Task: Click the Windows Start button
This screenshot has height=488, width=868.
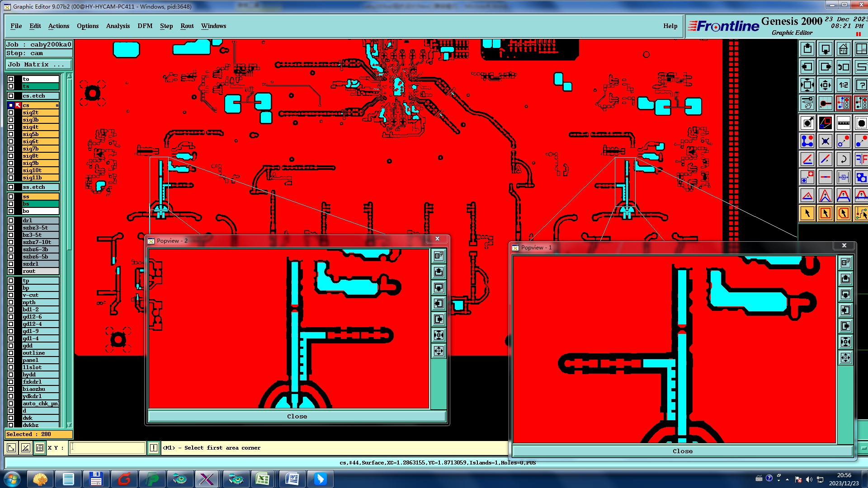Action: click(12, 479)
